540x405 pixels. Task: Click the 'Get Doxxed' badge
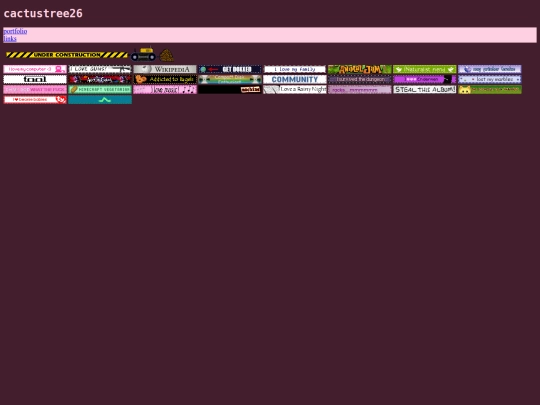pos(230,69)
